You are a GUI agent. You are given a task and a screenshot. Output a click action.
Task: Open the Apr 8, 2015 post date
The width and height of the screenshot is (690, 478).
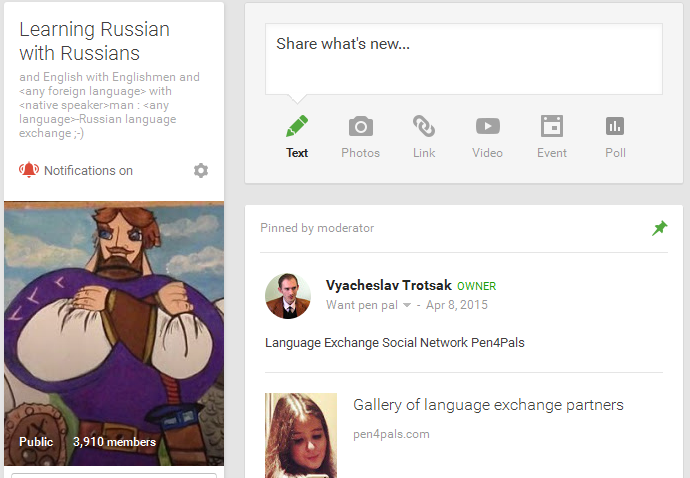(x=457, y=305)
